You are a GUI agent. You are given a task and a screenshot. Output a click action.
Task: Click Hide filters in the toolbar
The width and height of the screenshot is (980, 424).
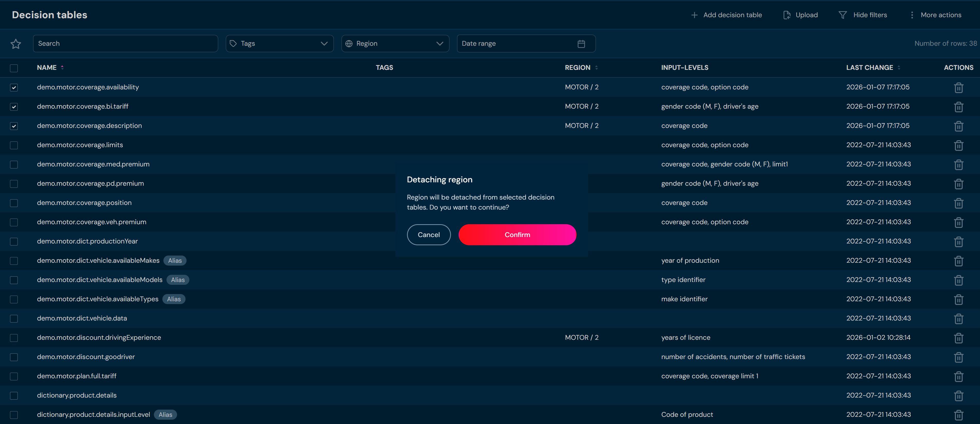(x=863, y=15)
